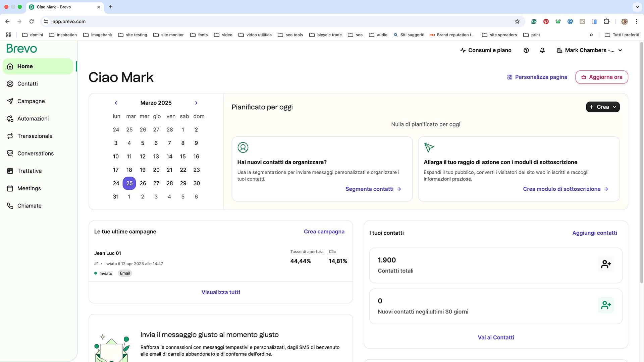This screenshot has height=362, width=644.
Task: Click the help question mark icon
Action: [x=526, y=50]
